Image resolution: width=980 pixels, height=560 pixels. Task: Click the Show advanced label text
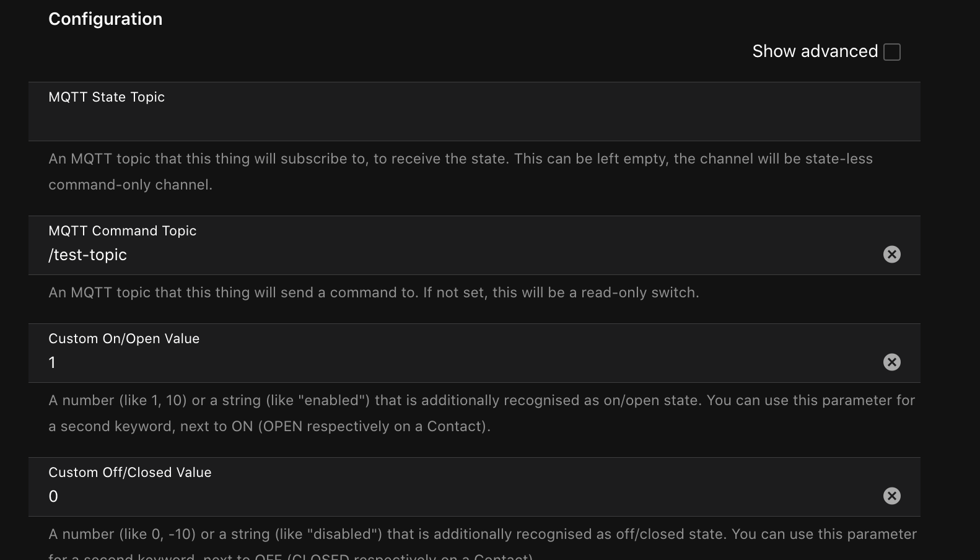pyautogui.click(x=815, y=51)
